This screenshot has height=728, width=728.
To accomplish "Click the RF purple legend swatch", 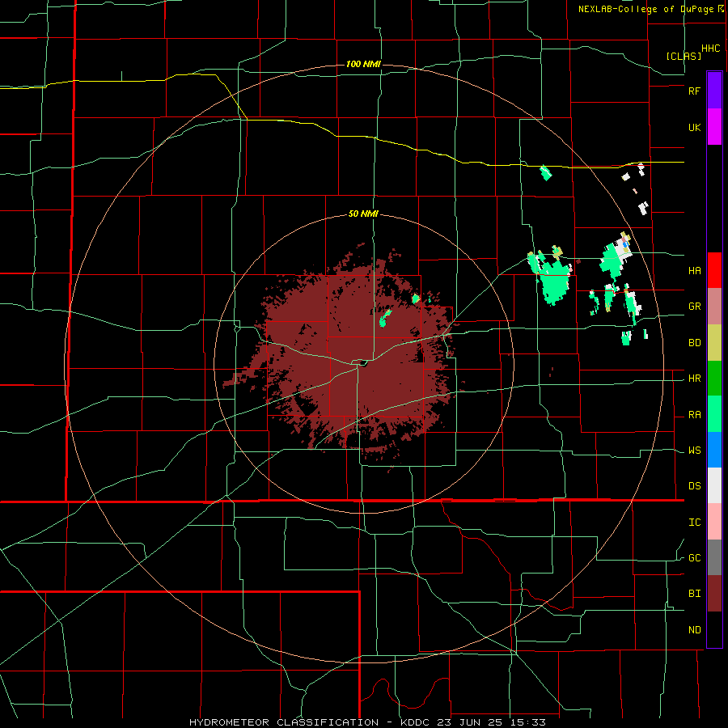I will tap(714, 91).
